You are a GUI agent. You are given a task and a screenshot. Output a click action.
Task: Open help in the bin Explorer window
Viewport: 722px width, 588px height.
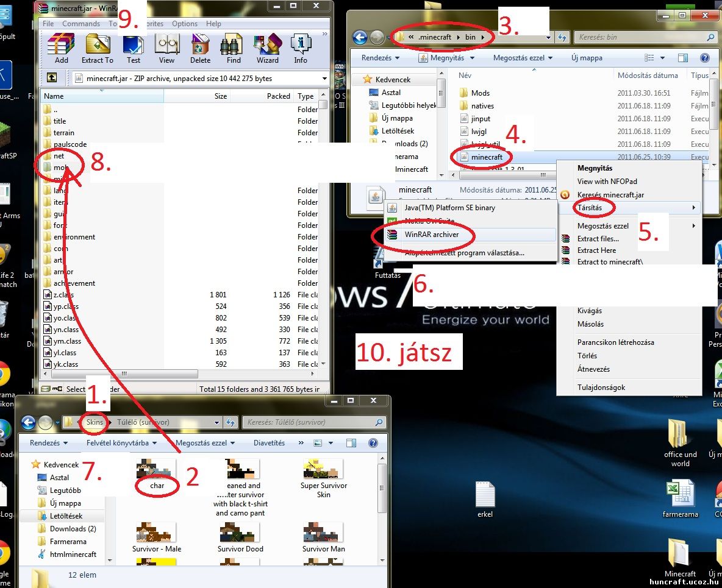704,57
